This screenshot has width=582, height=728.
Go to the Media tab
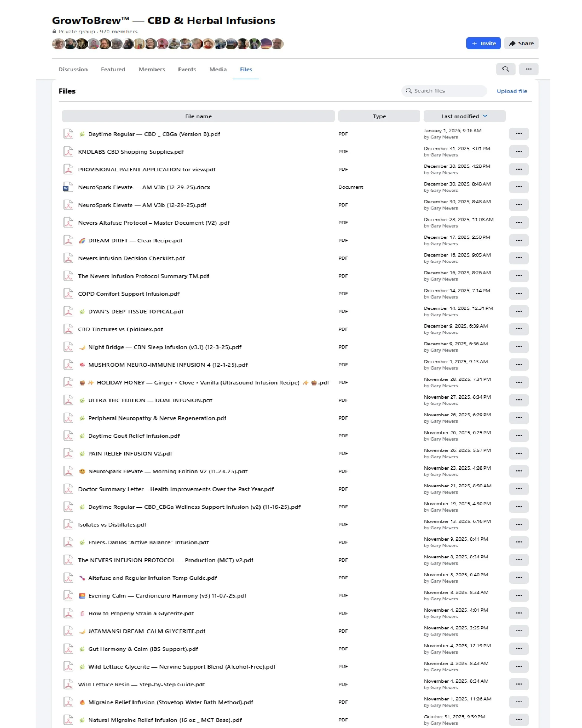[217, 69]
